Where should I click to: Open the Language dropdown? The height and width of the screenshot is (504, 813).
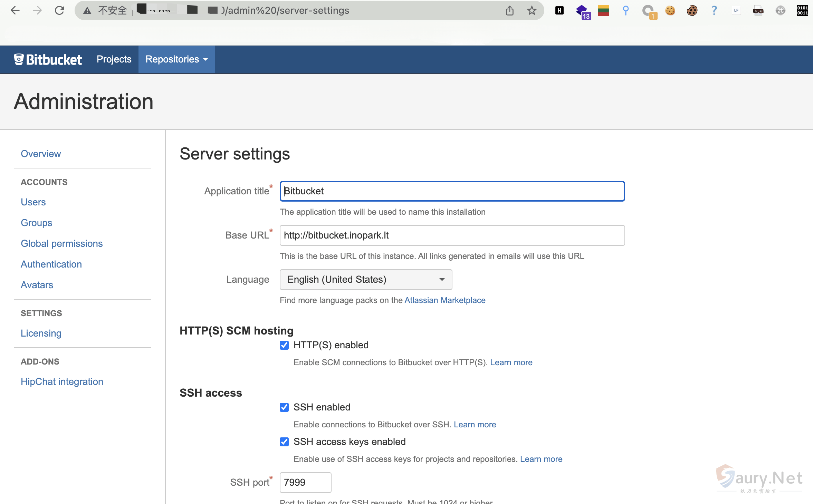[x=366, y=280]
